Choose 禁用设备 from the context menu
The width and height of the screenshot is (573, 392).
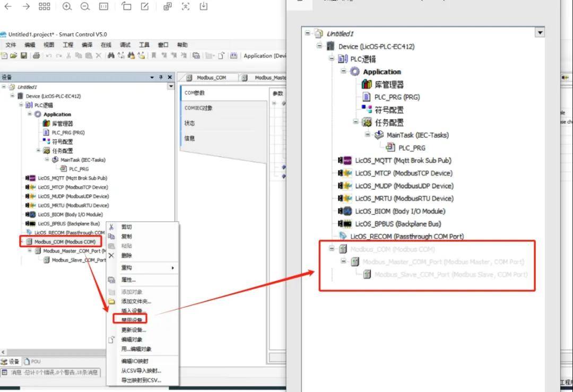click(131, 320)
